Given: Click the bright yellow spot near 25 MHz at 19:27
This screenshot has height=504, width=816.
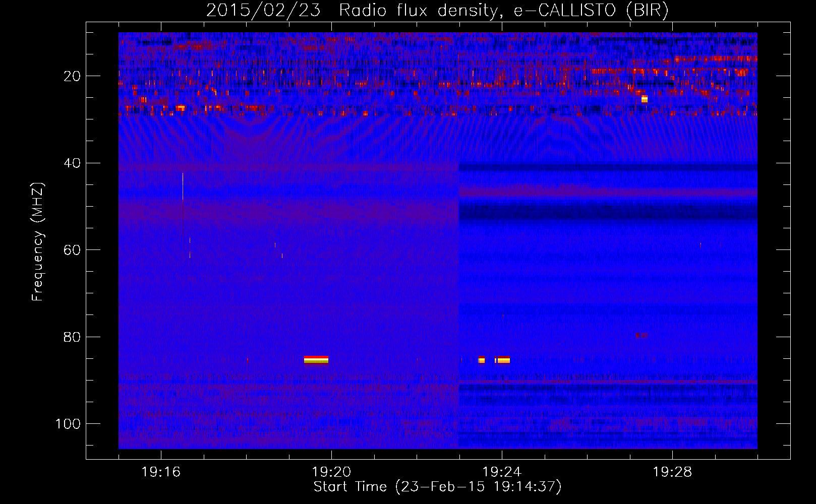Looking at the screenshot, I should tap(644, 99).
